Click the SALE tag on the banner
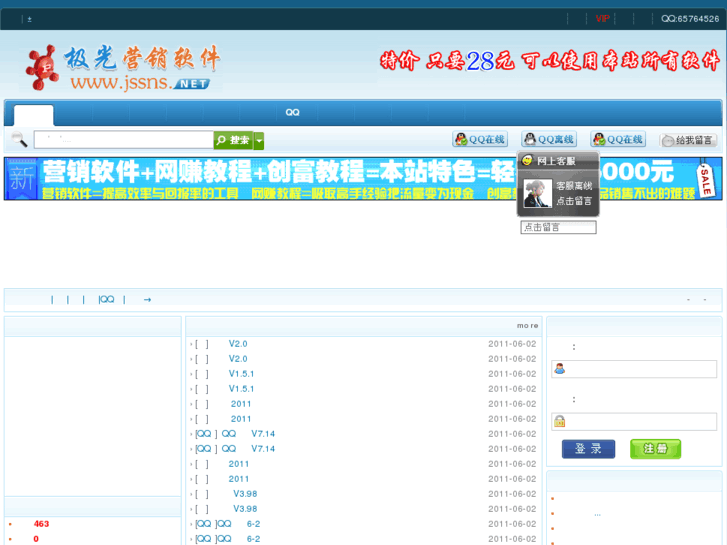The width and height of the screenshot is (727, 545). click(x=705, y=180)
